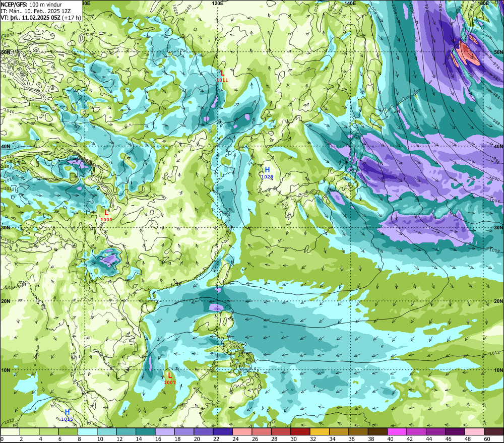Select the legend value 48
The width and height of the screenshot is (504, 443).
[468, 439]
